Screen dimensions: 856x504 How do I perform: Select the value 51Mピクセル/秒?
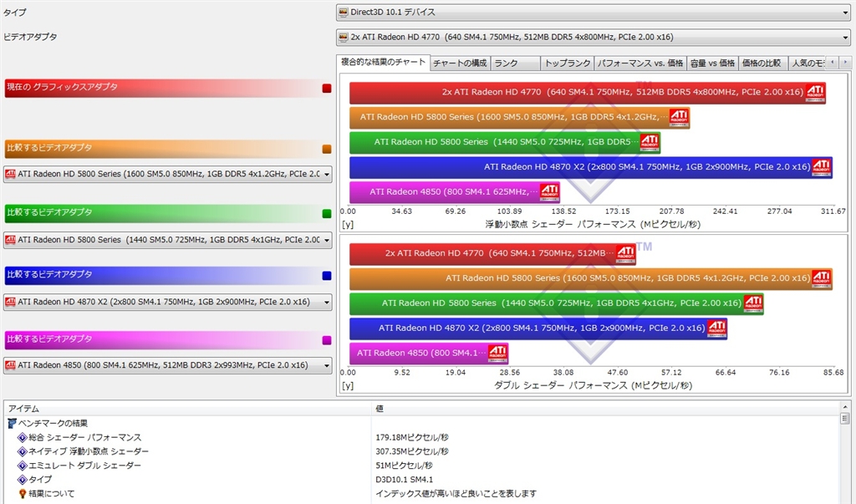404,466
